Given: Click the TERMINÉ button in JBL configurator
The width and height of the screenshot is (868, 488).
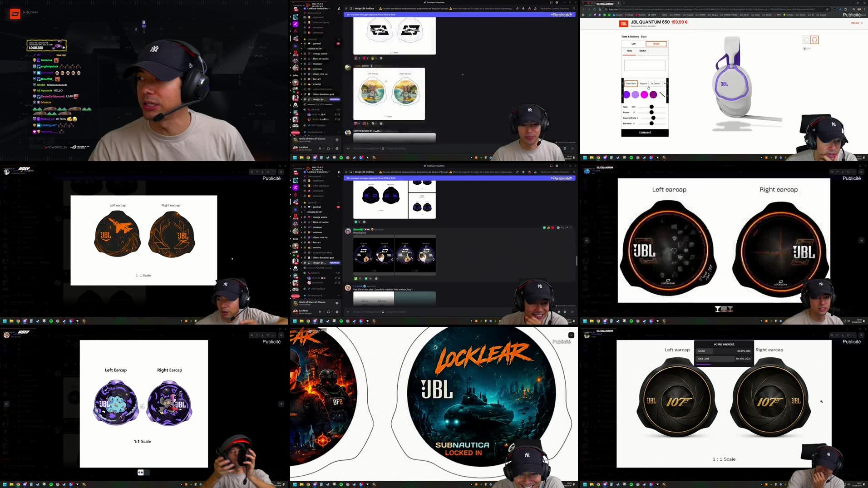Looking at the screenshot, I should 645,133.
